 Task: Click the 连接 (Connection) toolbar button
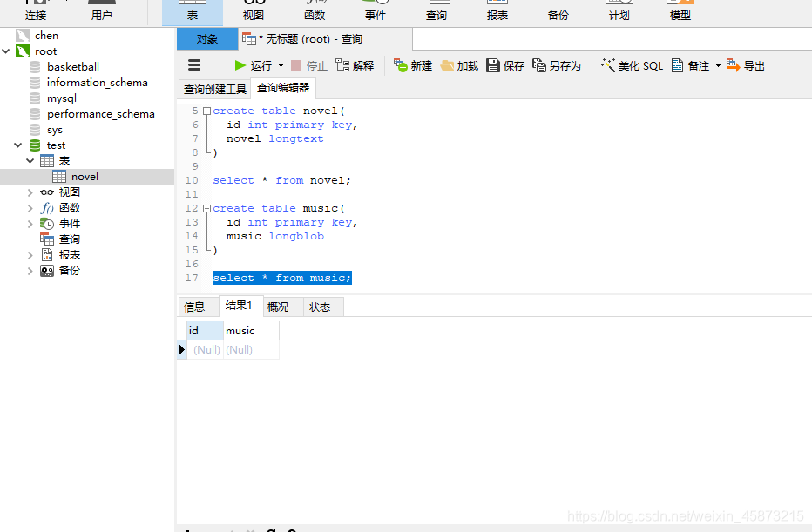(x=36, y=12)
